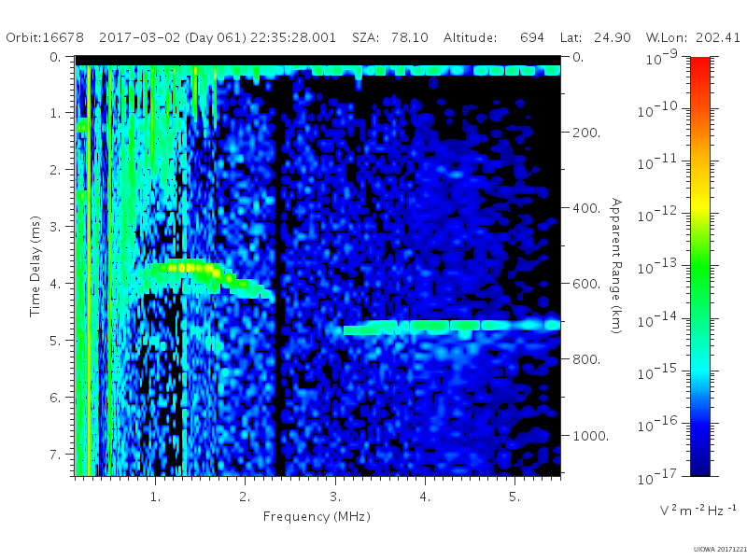This screenshot has height=560, width=747.
Task: Click the V² m⁻² Hz⁻¹ units label
Action: coord(698,510)
